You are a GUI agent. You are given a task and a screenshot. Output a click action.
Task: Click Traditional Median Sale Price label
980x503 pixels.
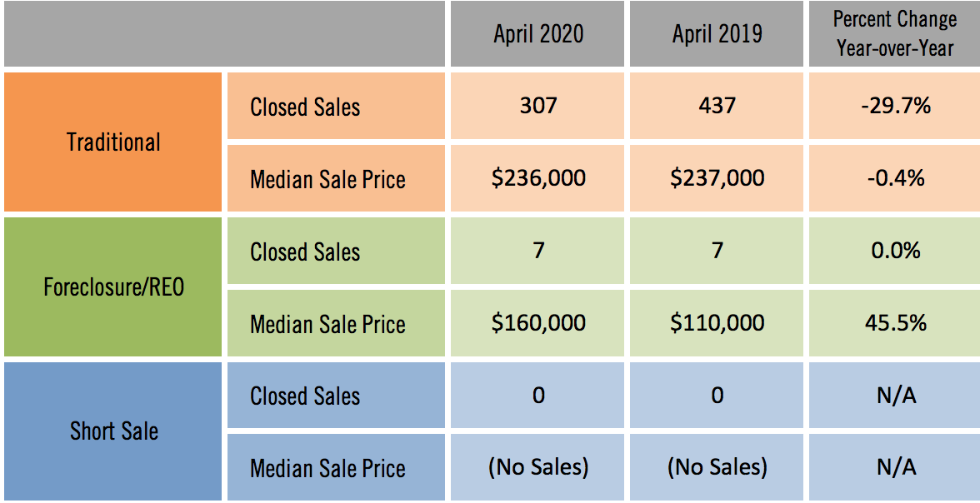click(x=327, y=179)
